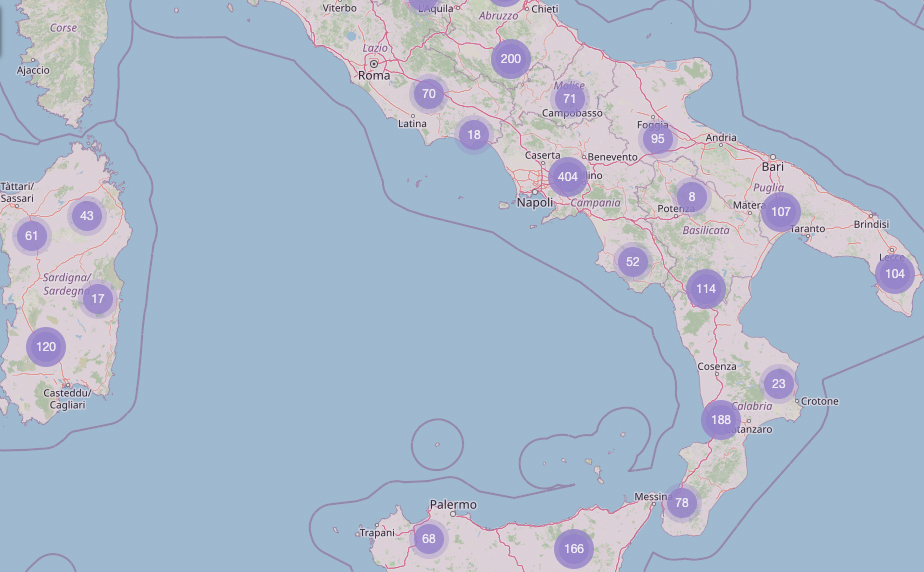The width and height of the screenshot is (924, 572).
Task: Zoom into the 18 cluster near Latina
Action: pos(474,135)
